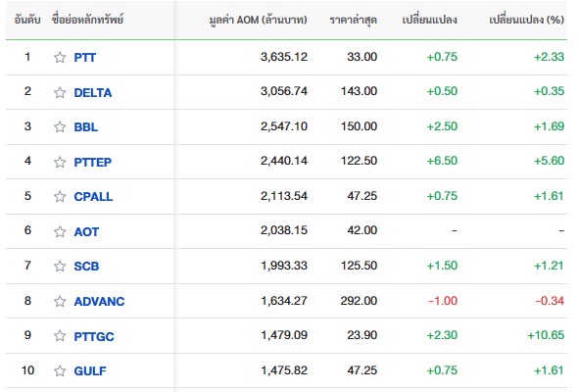Screen dimensions: 579x392
Task: Toggle the GULF favorite star
Action: click(60, 370)
